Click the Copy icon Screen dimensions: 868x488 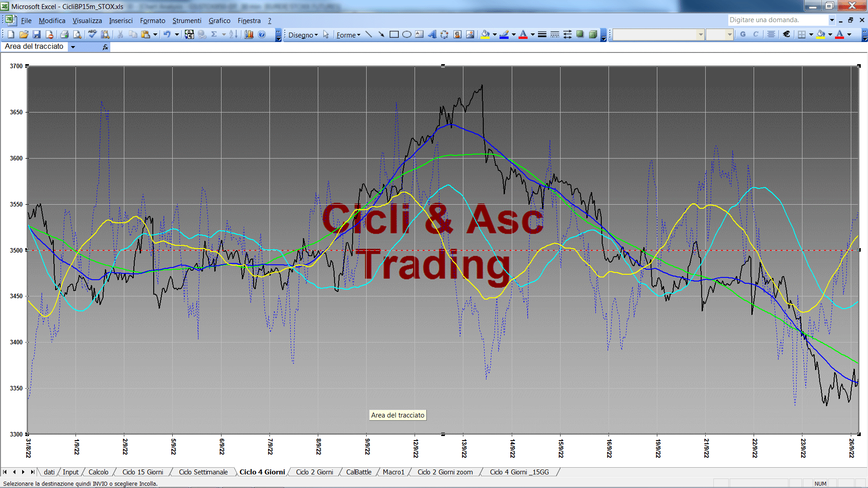coord(133,35)
